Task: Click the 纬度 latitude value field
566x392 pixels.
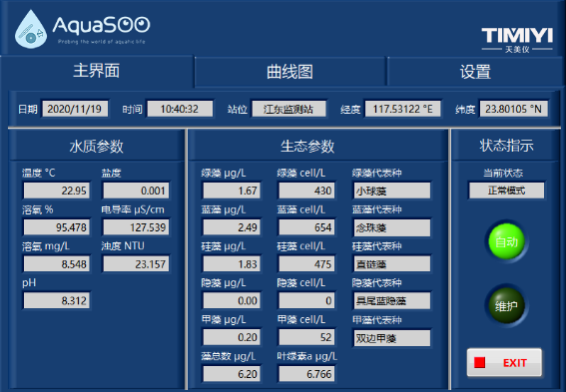Action: point(514,109)
